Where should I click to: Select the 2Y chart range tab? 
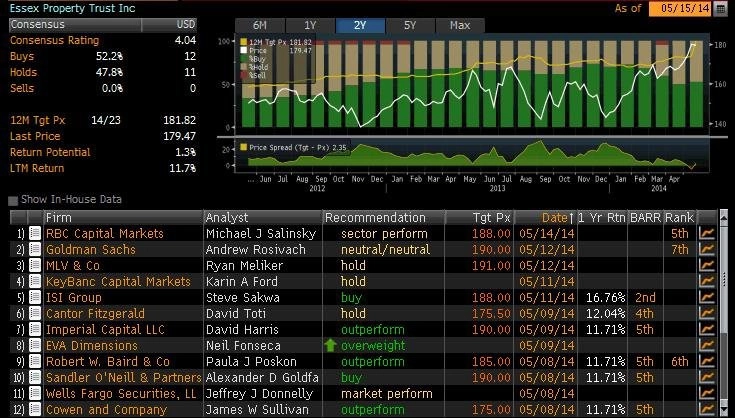click(x=360, y=25)
